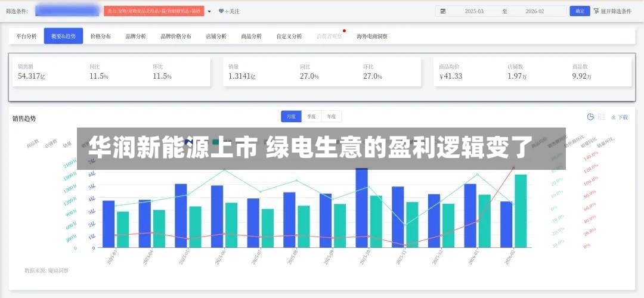Open the 商品分析 tab

[252, 36]
